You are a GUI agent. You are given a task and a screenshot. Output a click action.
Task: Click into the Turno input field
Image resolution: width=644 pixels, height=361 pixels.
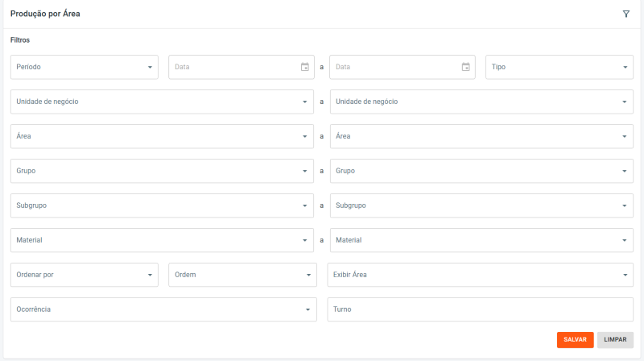(x=480, y=309)
